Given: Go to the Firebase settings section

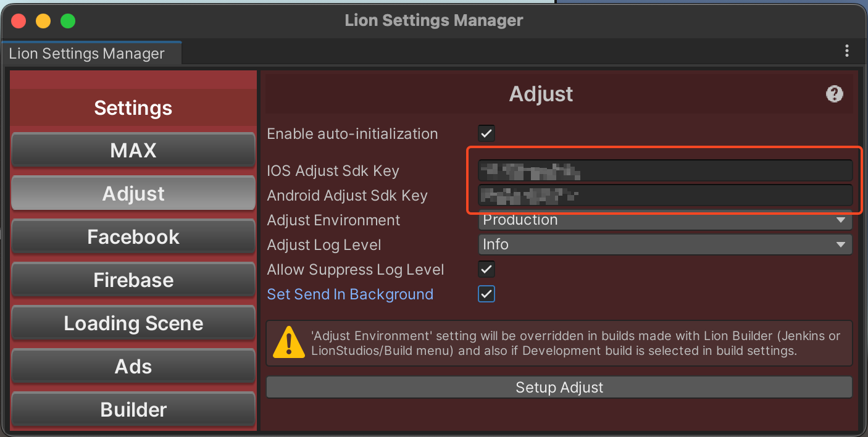Looking at the screenshot, I should click(133, 280).
